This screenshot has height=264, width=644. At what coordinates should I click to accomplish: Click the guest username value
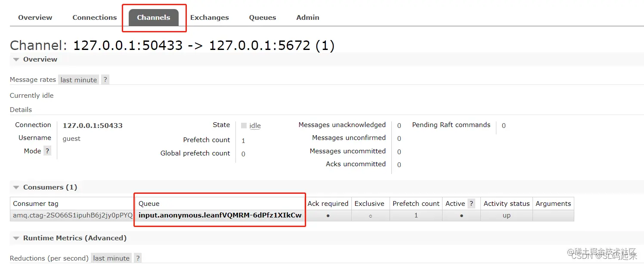(71, 139)
